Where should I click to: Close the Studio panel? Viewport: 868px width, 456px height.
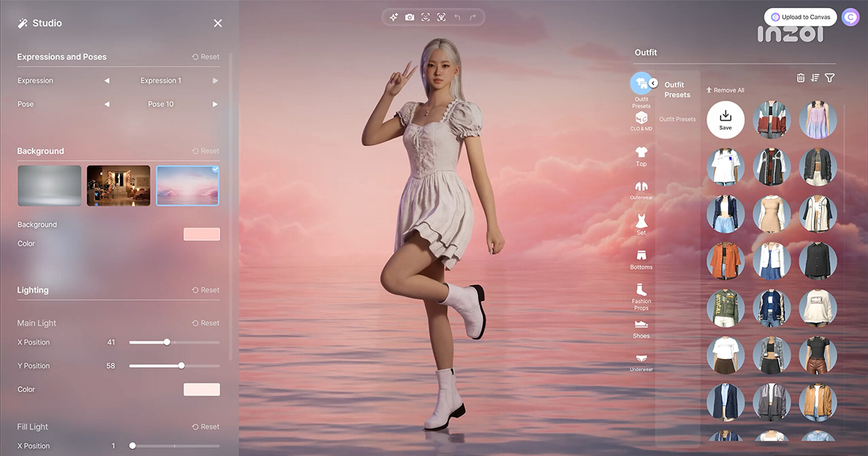218,23
